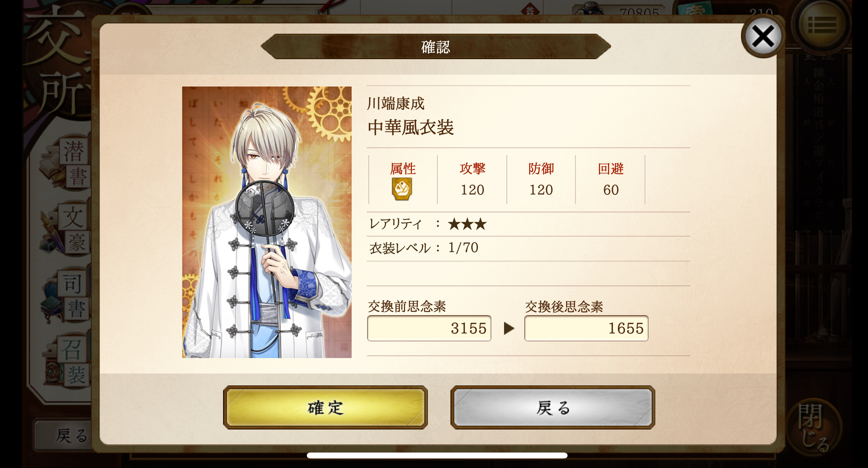868x468 pixels.
Task: Tap the three-star rarity rating
Action: [467, 224]
